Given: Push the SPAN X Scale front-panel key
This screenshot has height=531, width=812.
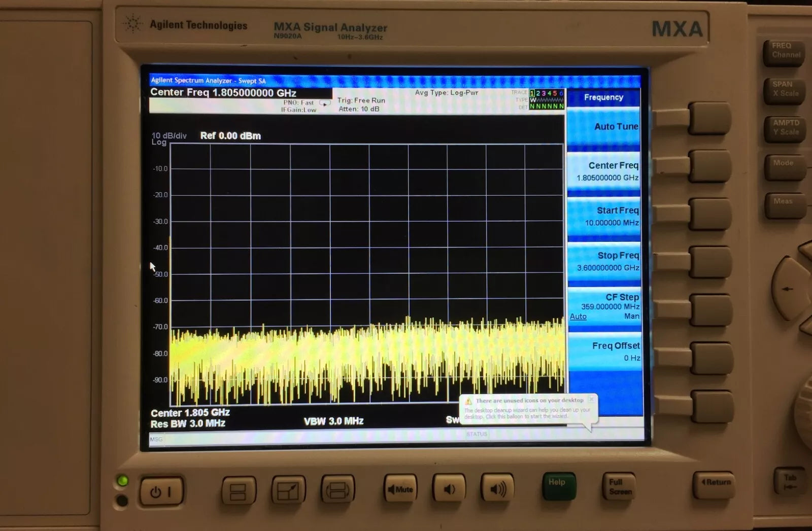Looking at the screenshot, I should click(785, 91).
